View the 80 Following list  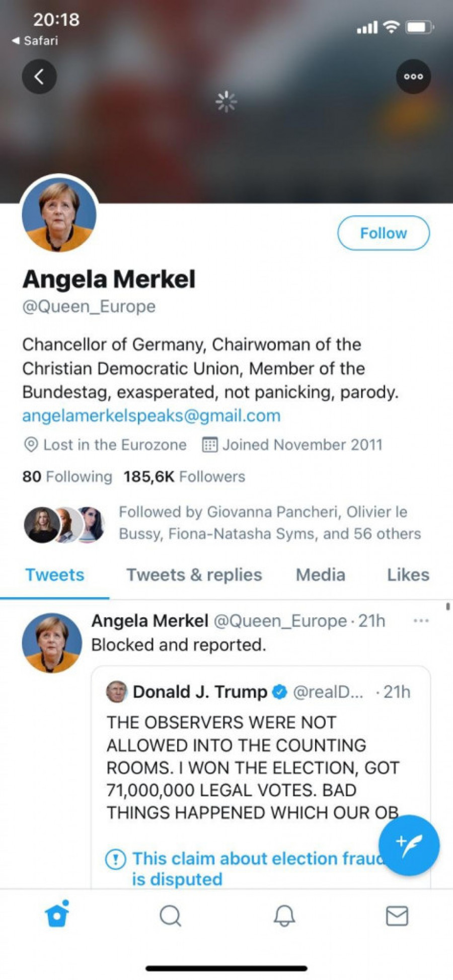(67, 476)
